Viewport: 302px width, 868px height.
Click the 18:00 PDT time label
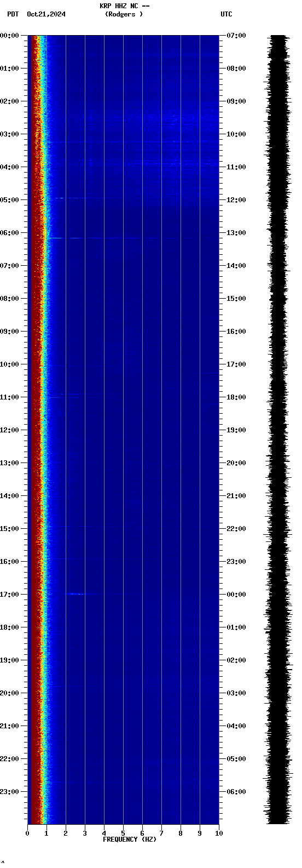coord(9,627)
